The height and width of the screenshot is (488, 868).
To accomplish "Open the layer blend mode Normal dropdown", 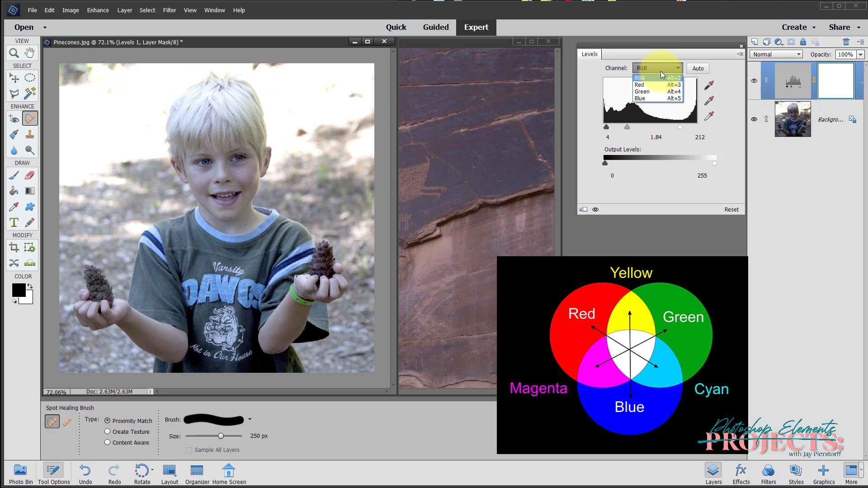I will click(776, 54).
